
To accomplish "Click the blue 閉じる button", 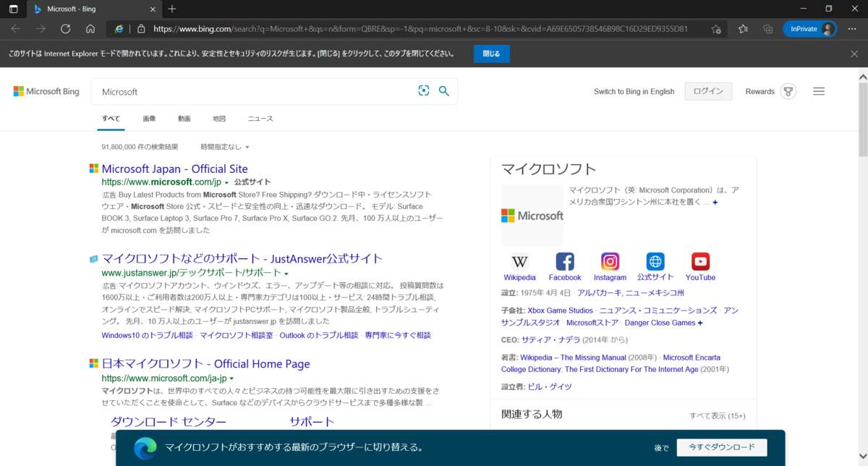I will (491, 54).
